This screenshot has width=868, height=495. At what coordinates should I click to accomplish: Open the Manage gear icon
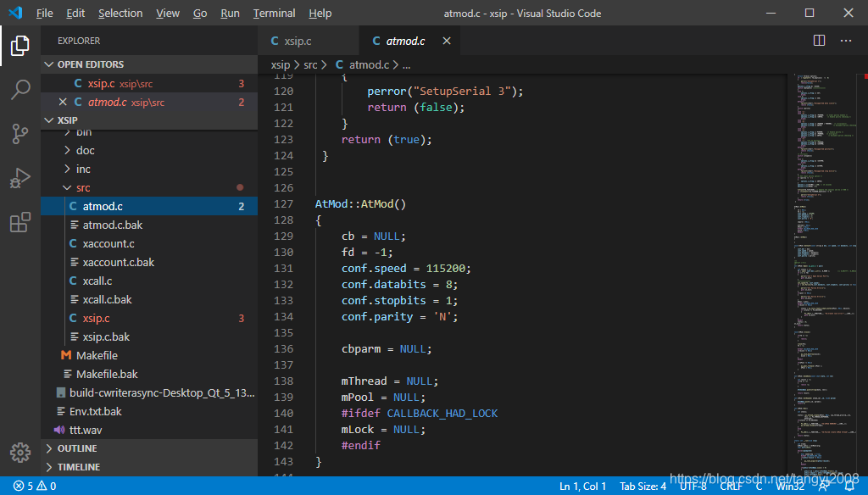[x=20, y=453]
